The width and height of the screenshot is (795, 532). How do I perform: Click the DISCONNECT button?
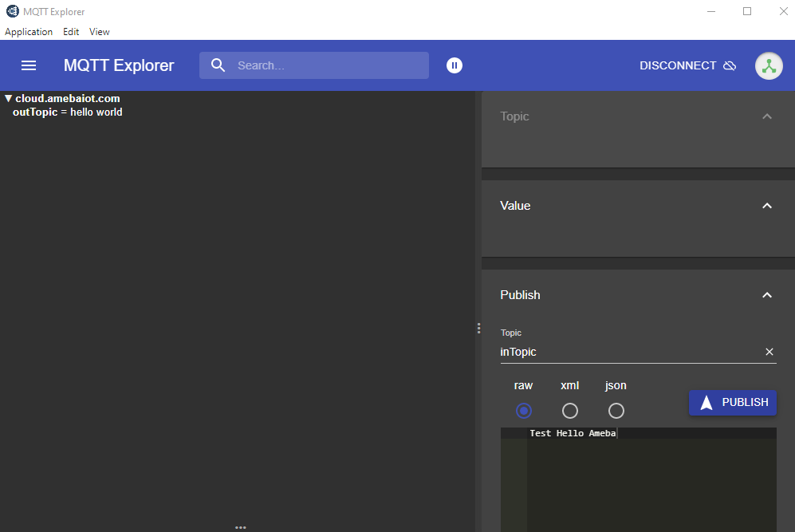coord(678,65)
